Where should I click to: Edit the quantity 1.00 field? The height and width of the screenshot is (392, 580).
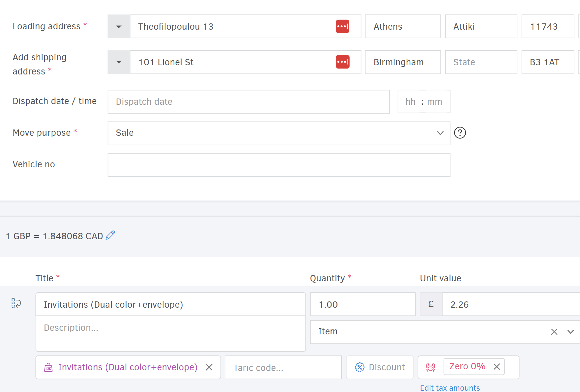tap(363, 304)
